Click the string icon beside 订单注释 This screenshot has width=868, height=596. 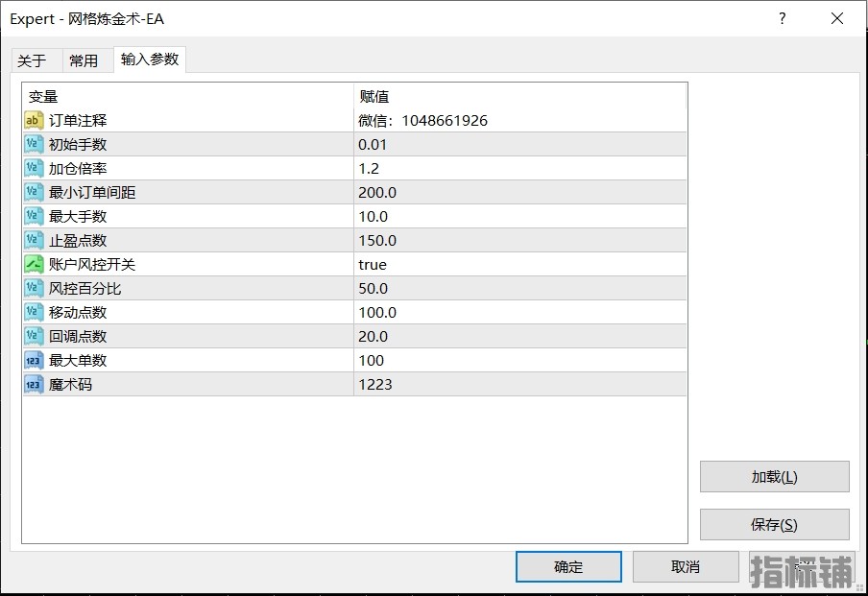(x=34, y=121)
